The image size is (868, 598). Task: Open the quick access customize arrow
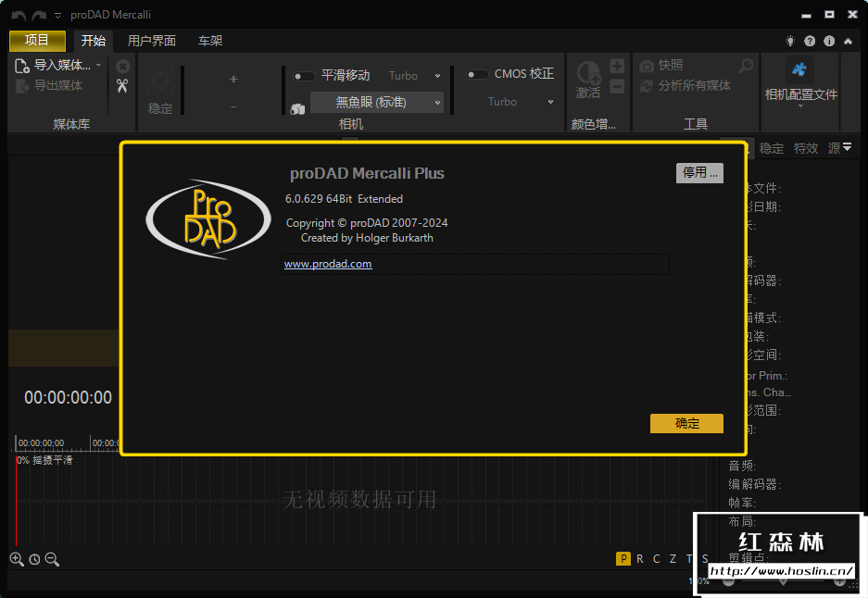pyautogui.click(x=57, y=16)
